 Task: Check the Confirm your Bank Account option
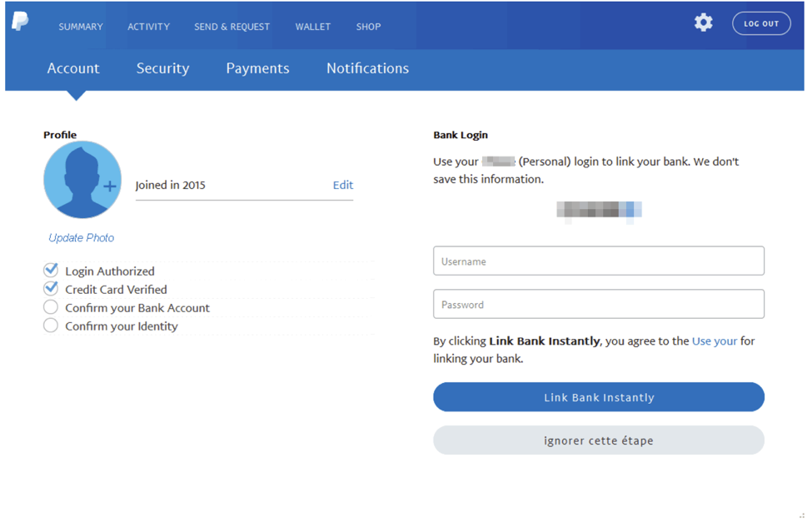pyautogui.click(x=50, y=307)
